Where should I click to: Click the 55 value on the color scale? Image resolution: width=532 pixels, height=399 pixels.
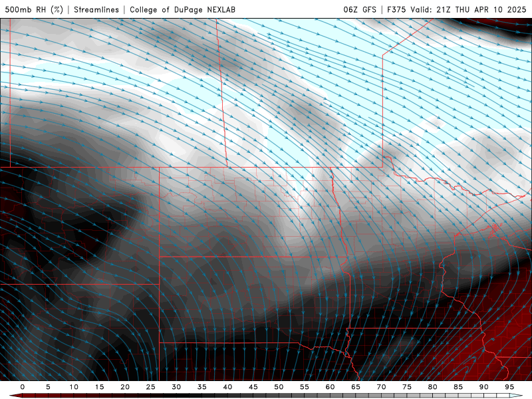[x=305, y=387]
